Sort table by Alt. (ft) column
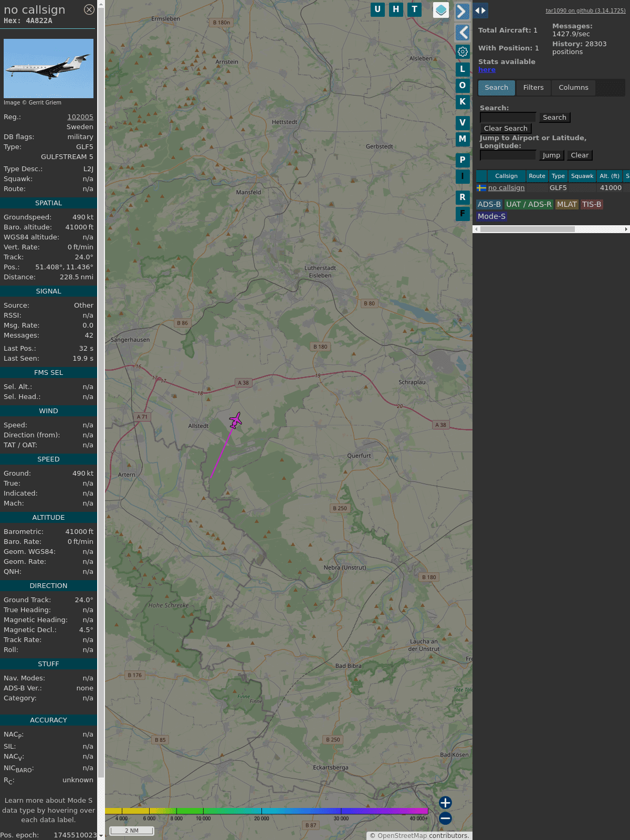The height and width of the screenshot is (840, 630). click(x=610, y=176)
